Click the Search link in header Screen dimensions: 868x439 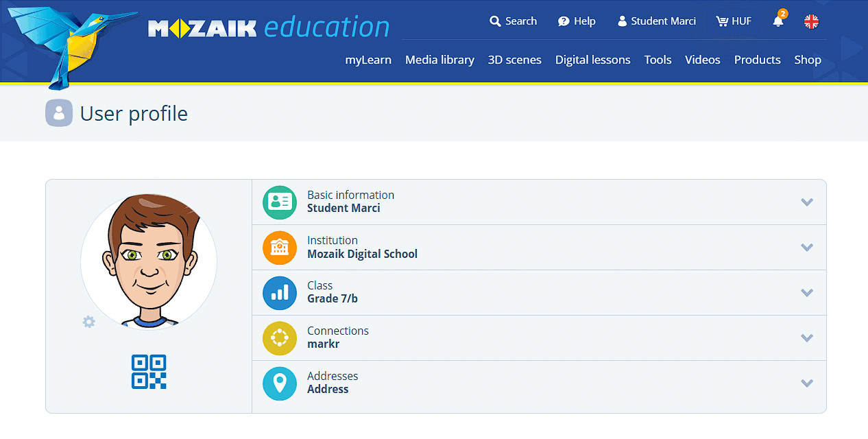[x=513, y=21]
